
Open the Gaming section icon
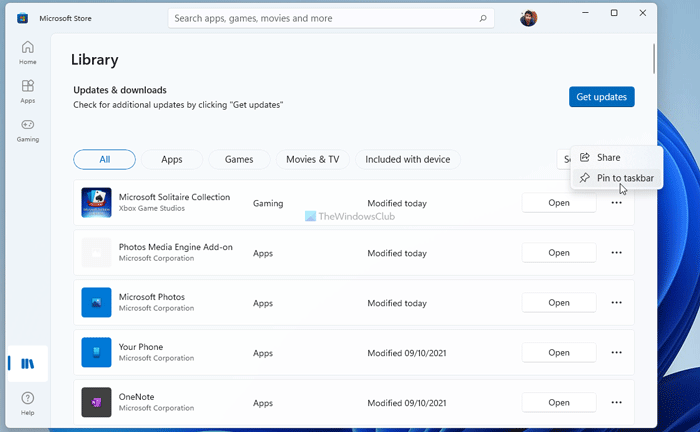[27, 129]
